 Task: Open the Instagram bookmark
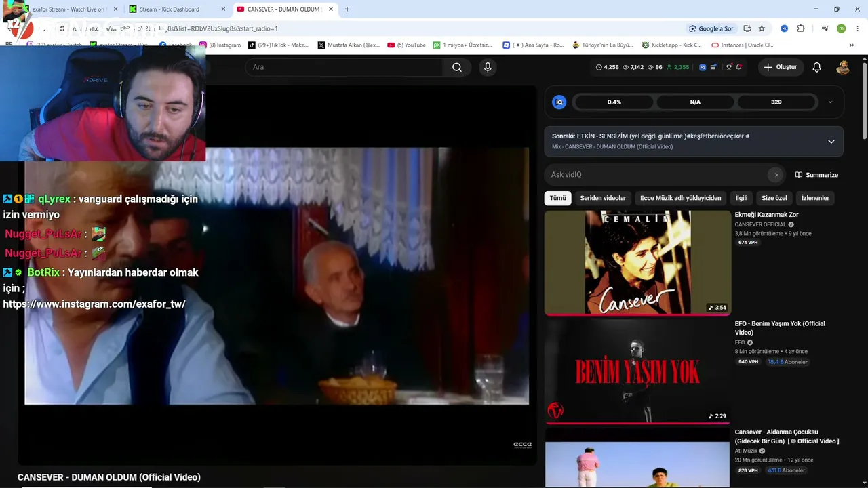pos(220,45)
